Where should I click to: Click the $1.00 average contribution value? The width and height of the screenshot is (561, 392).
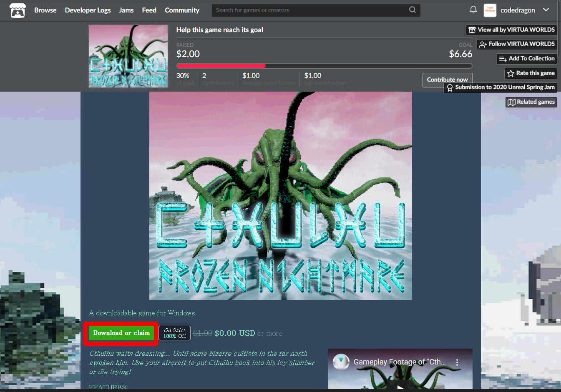[251, 75]
